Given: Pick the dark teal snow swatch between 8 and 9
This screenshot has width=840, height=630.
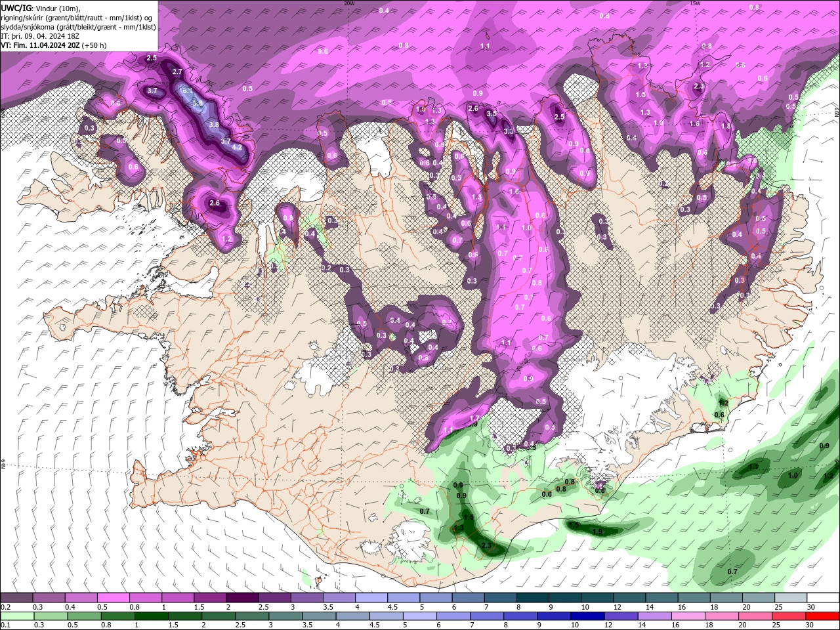Looking at the screenshot, I should pyautogui.click(x=532, y=598).
